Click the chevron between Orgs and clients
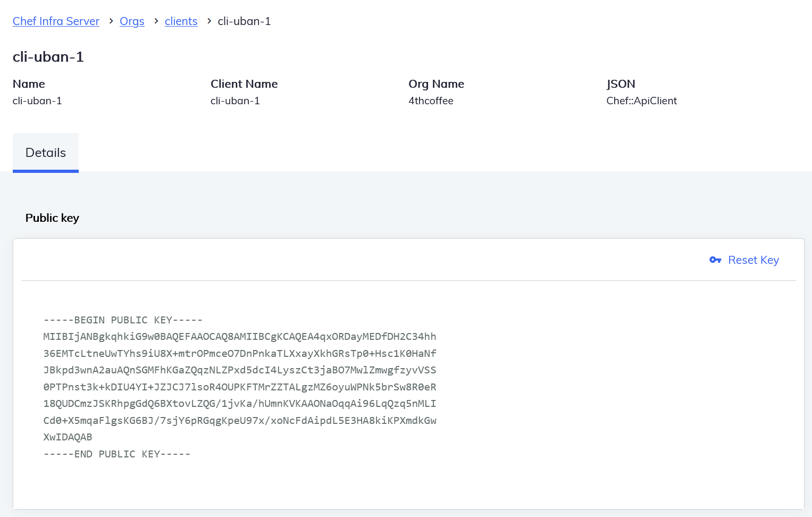The width and height of the screenshot is (812, 517). [155, 21]
